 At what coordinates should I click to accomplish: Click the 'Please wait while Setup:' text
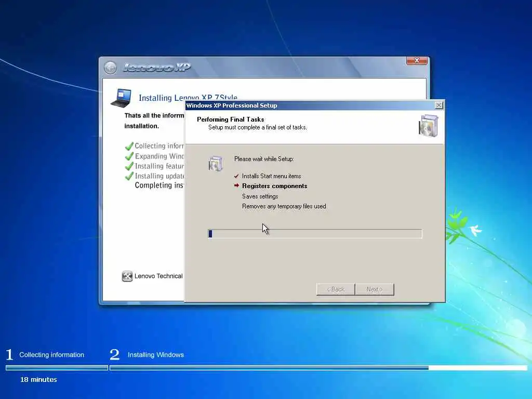264,159
